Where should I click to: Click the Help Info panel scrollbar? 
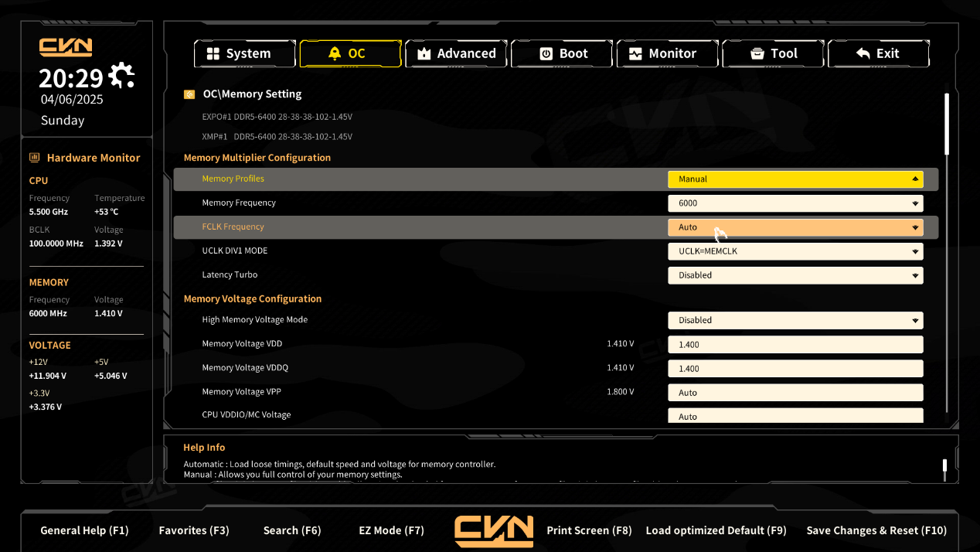pyautogui.click(x=944, y=465)
